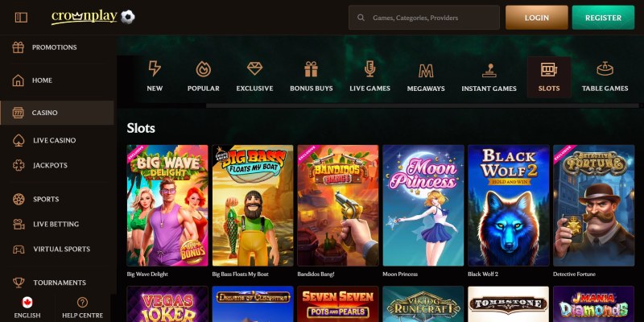
Task: Switch to the MEGAWAYS category tab
Action: 426,89
